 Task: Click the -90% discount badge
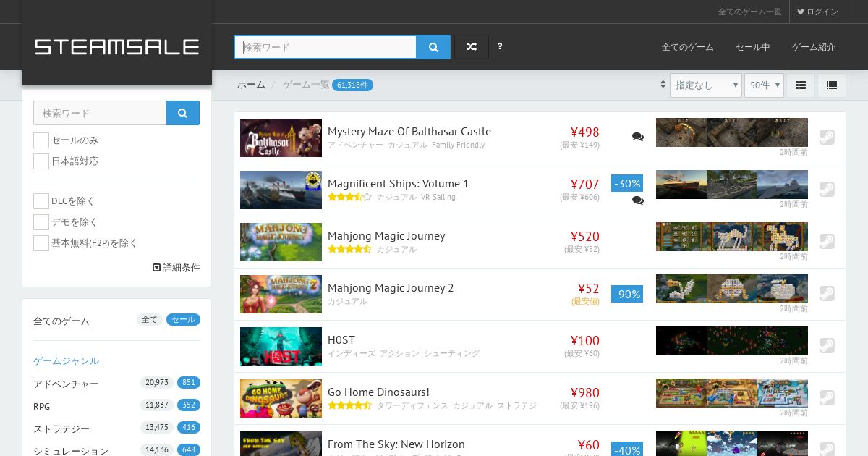coord(627,294)
